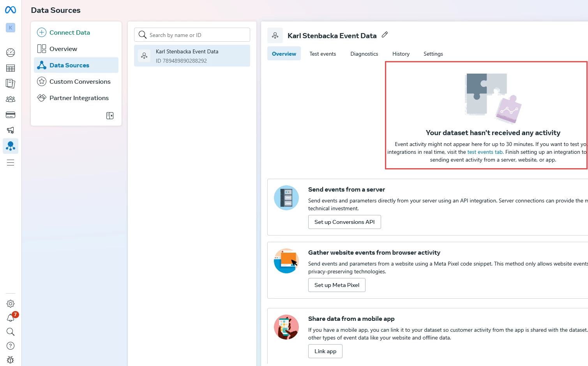Click the puzzle pieces illustration
This screenshot has height=366, width=588.
(493, 98)
